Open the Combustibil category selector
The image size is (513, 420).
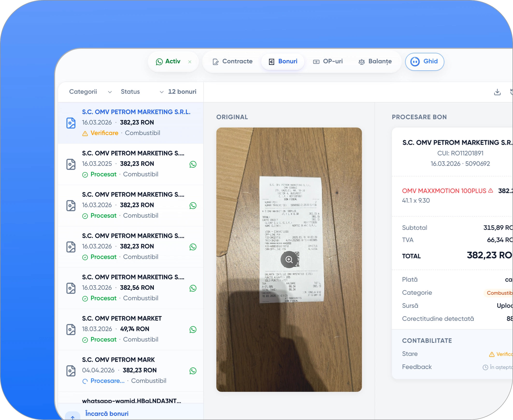[x=499, y=293]
